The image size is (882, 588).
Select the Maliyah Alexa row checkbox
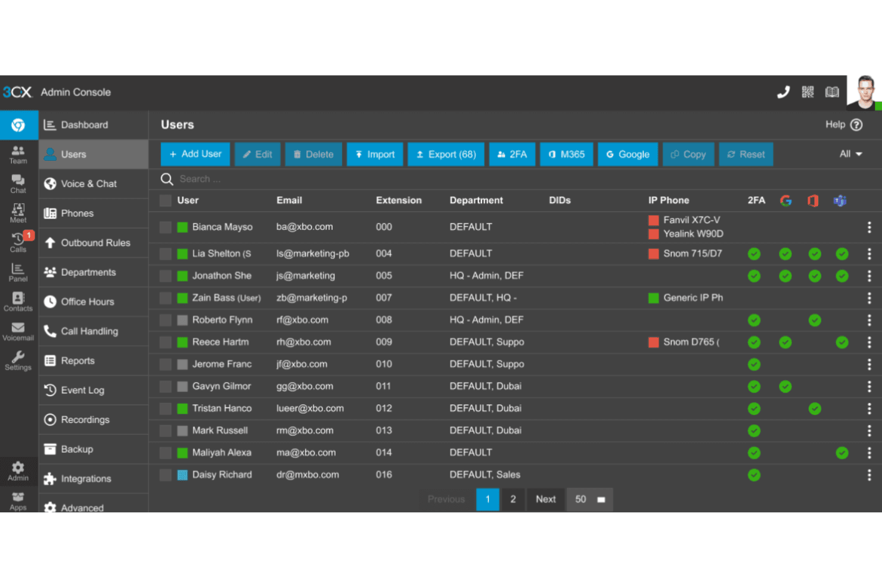(x=166, y=453)
